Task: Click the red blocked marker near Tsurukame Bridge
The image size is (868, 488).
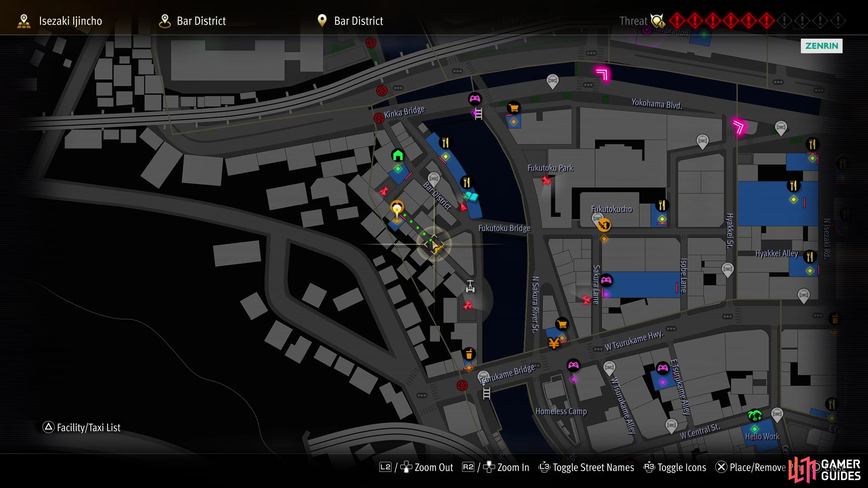Action: (462, 385)
